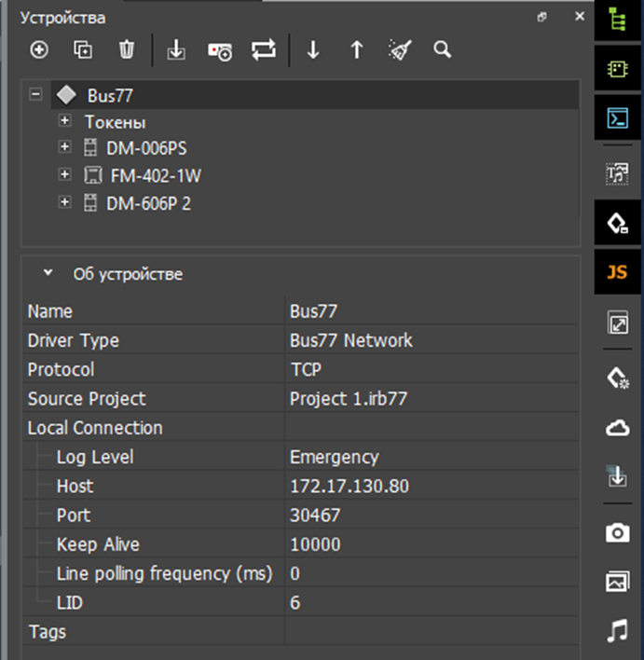The image size is (644, 660).
Task: Expand the Токены tree node
Action: tap(64, 121)
